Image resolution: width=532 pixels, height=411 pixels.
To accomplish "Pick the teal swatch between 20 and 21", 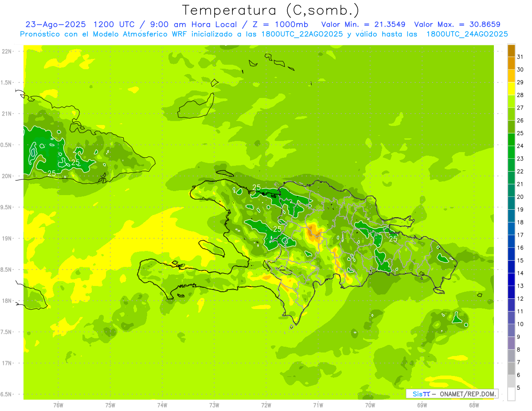I will click(x=511, y=191).
